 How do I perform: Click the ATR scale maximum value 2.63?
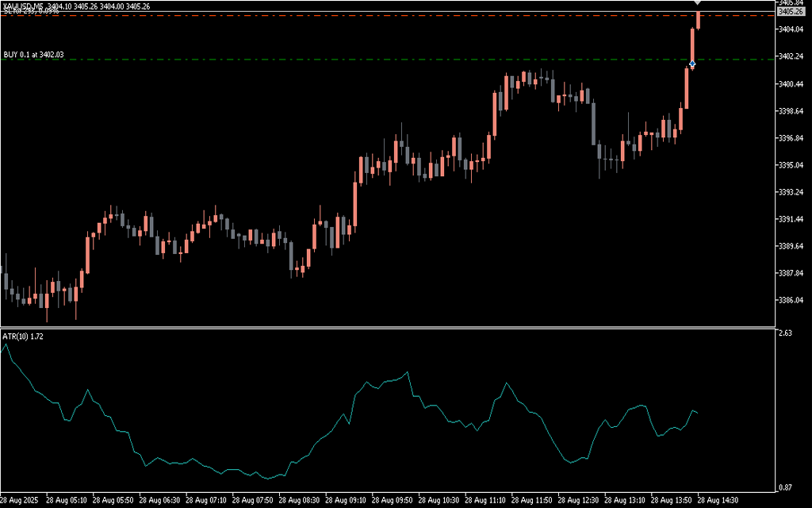click(785, 334)
